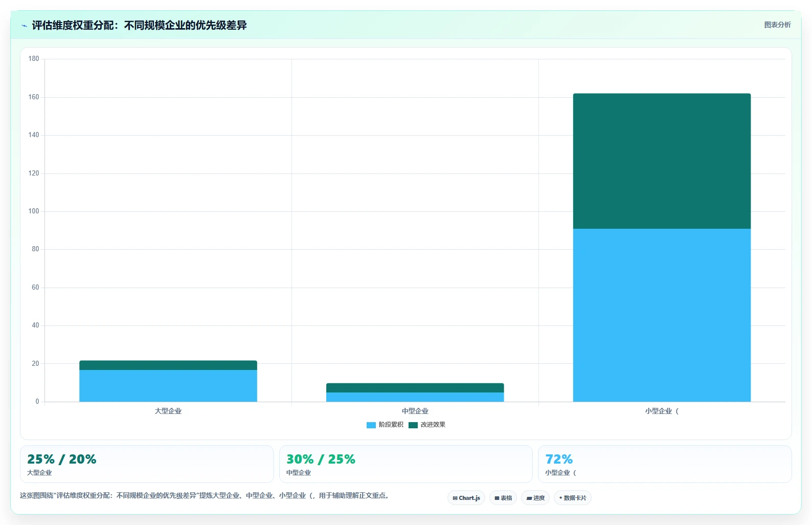Click the 180 y-axis value
The height and width of the screenshot is (525, 812).
pos(34,59)
